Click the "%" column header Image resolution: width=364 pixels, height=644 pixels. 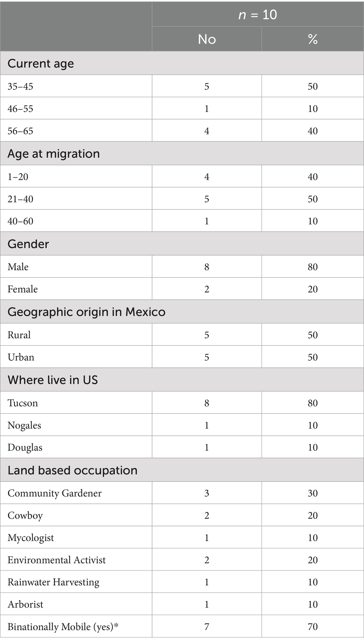tap(313, 39)
